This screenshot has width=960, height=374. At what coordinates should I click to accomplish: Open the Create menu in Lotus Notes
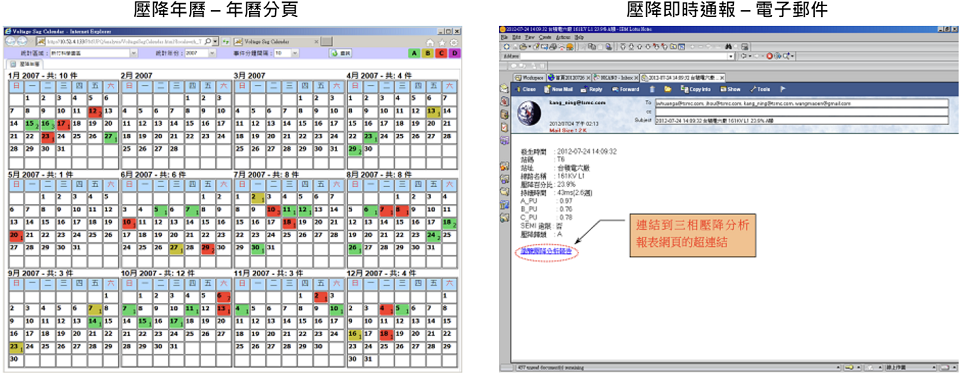(x=545, y=37)
